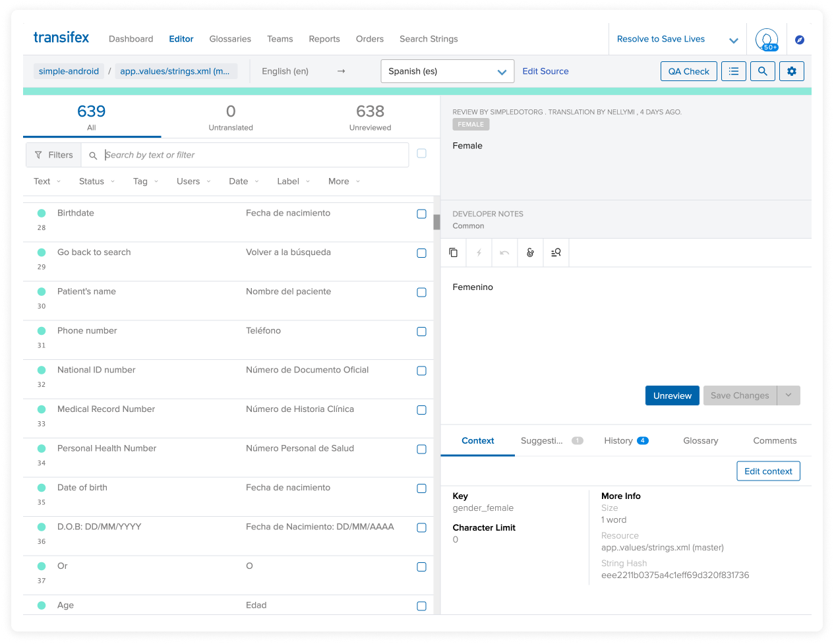The width and height of the screenshot is (834, 644).
Task: Go to the Orders menu
Action: coord(370,39)
